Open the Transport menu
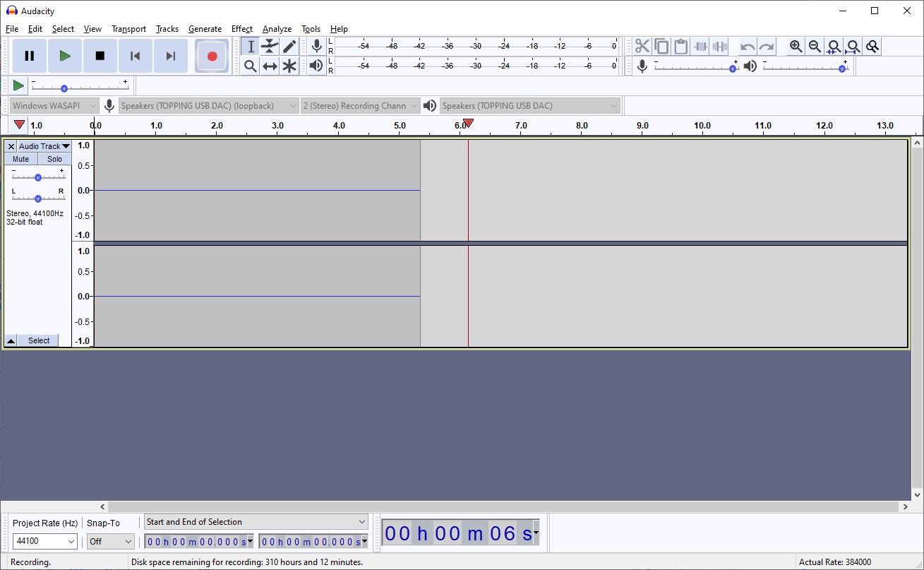The width and height of the screenshot is (924, 570). coord(129,29)
